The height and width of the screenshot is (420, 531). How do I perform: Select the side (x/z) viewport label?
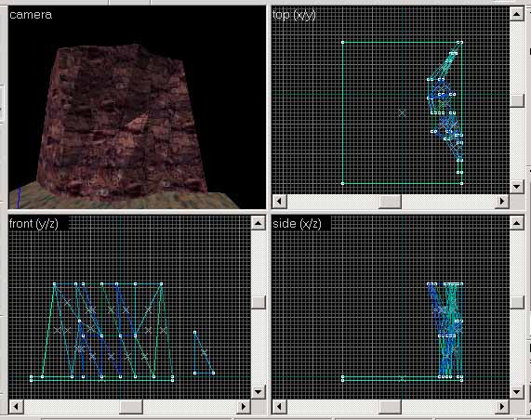point(297,224)
